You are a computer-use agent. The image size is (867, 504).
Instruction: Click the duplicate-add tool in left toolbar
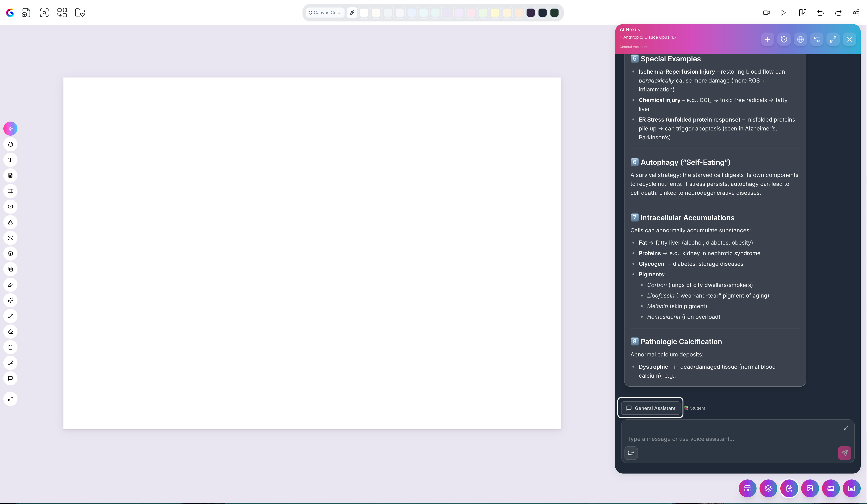pos(10,269)
